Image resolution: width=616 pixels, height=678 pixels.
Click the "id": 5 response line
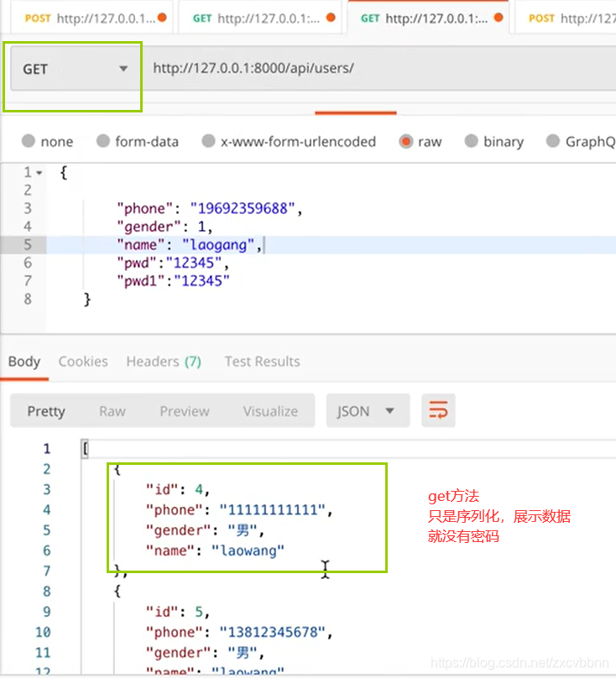click(x=178, y=612)
